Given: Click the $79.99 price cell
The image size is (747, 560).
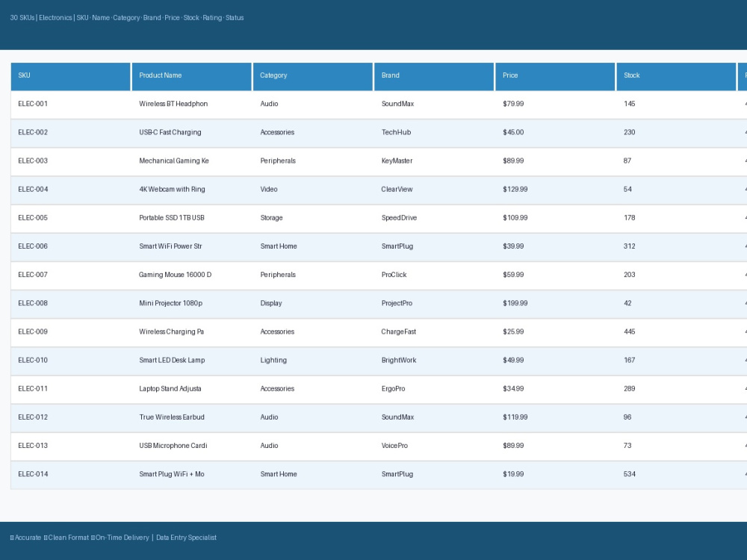Looking at the screenshot, I should coord(555,105).
